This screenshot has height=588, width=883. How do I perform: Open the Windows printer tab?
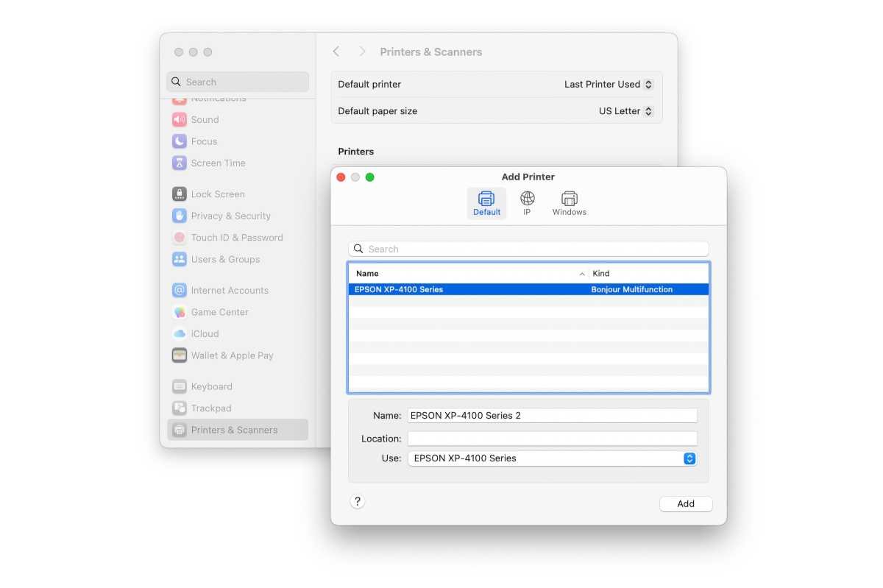coord(569,199)
